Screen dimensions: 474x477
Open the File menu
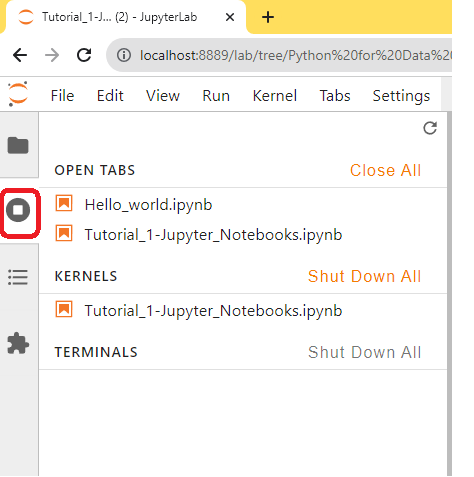coord(62,96)
